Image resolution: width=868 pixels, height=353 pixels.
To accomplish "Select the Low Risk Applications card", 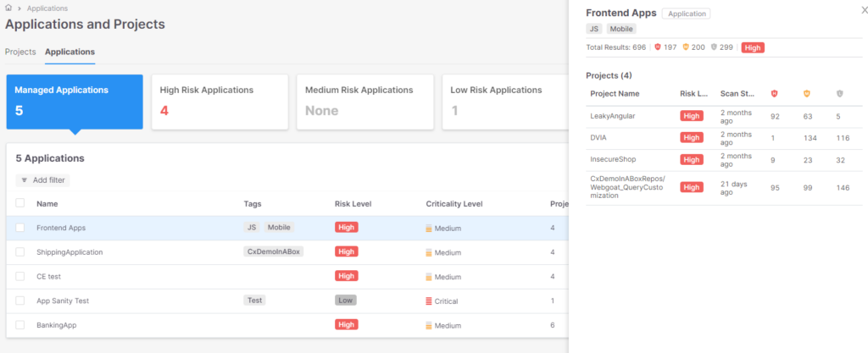I will coord(505,102).
